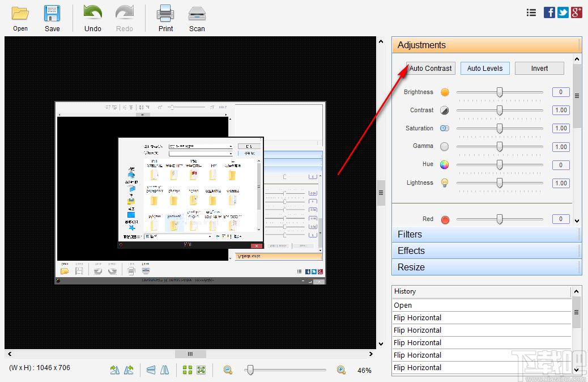Collapse the Adjustments panel header
Viewport: 588px width, 382px height.
click(x=487, y=45)
